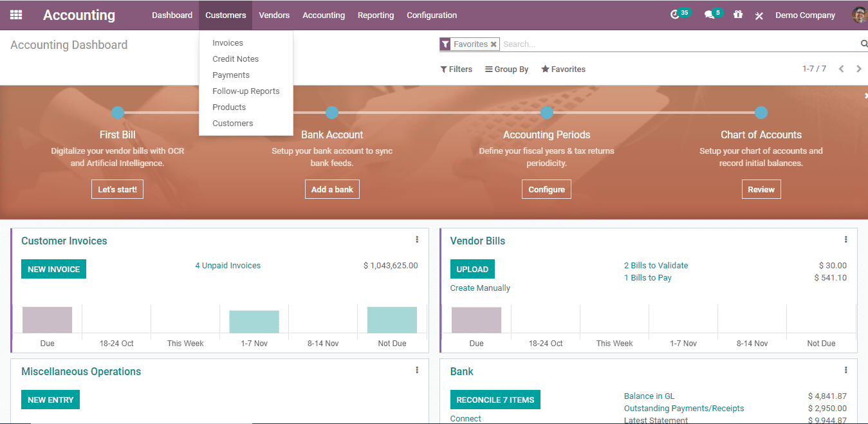Click the gift icon in top bar
Screen dimensions: 868x424
pos(738,15)
